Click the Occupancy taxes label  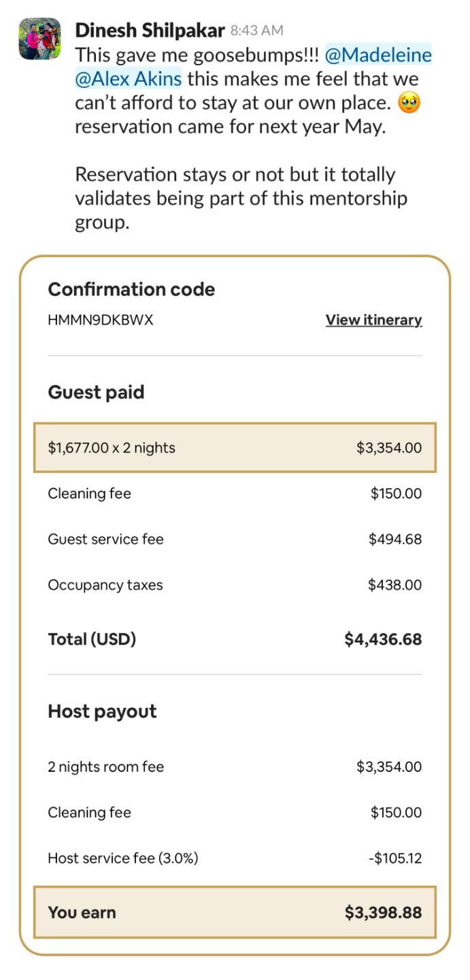click(x=105, y=585)
